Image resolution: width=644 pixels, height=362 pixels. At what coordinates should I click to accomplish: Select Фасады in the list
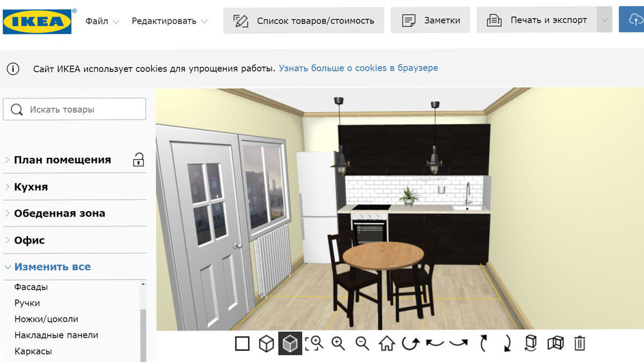coord(31,287)
